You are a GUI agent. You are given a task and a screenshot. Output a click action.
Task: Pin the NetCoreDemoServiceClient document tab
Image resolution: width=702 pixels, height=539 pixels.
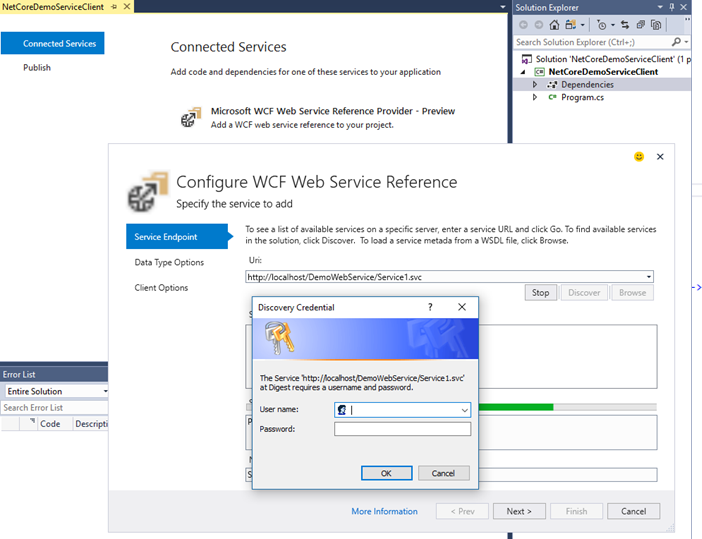coord(113,7)
